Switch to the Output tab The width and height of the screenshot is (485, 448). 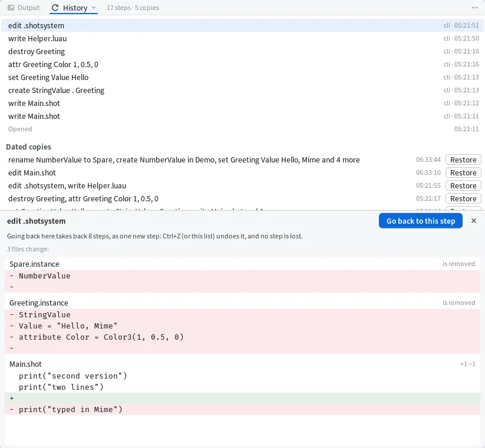click(x=24, y=8)
